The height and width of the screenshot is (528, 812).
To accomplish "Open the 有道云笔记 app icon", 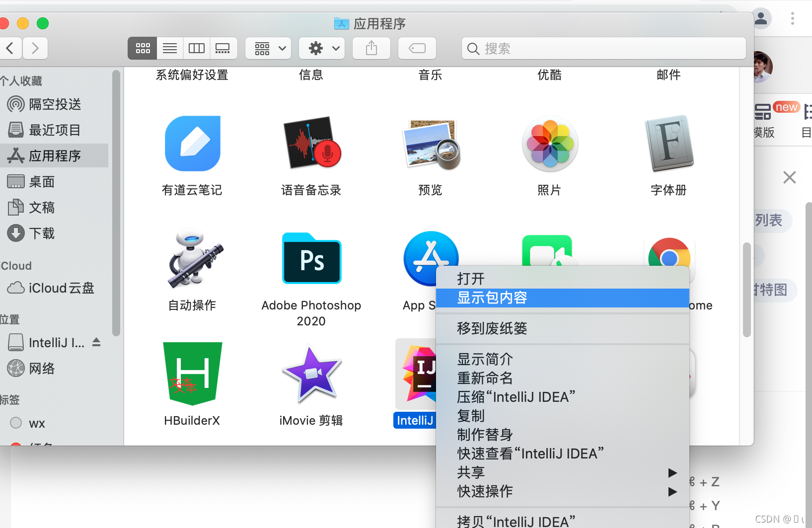I will click(x=192, y=144).
